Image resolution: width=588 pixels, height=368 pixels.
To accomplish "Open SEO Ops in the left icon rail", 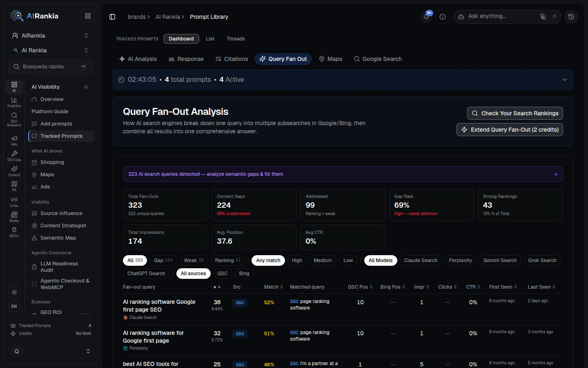I will 14,156.
